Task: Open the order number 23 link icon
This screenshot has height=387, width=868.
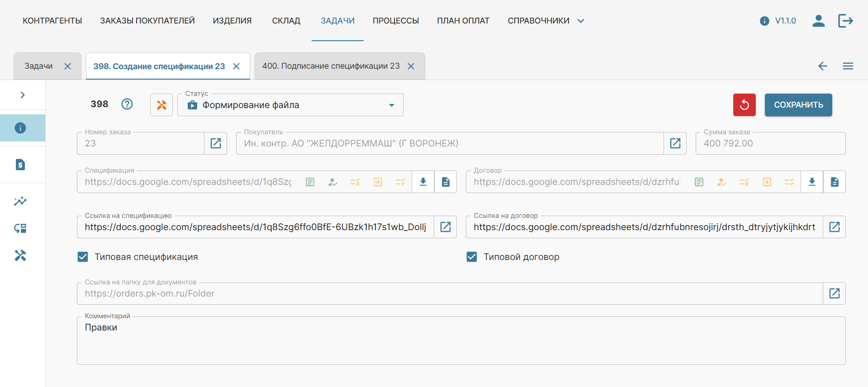Action: click(x=216, y=143)
